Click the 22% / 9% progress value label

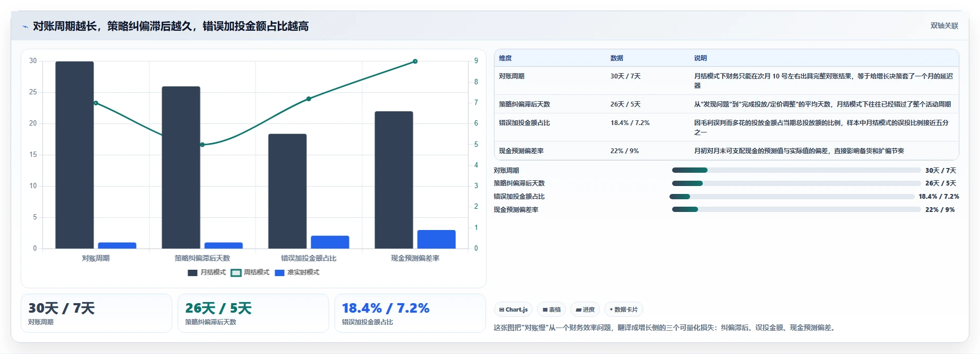940,210
